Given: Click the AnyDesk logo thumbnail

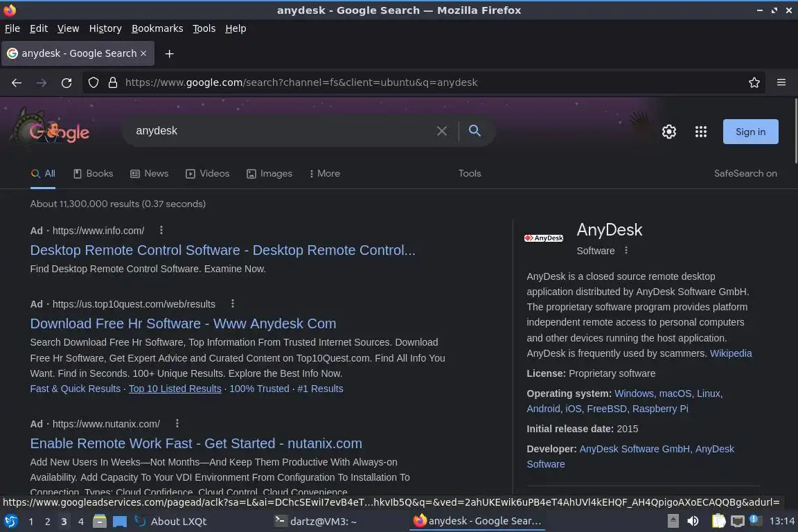Looking at the screenshot, I should pyautogui.click(x=544, y=238).
